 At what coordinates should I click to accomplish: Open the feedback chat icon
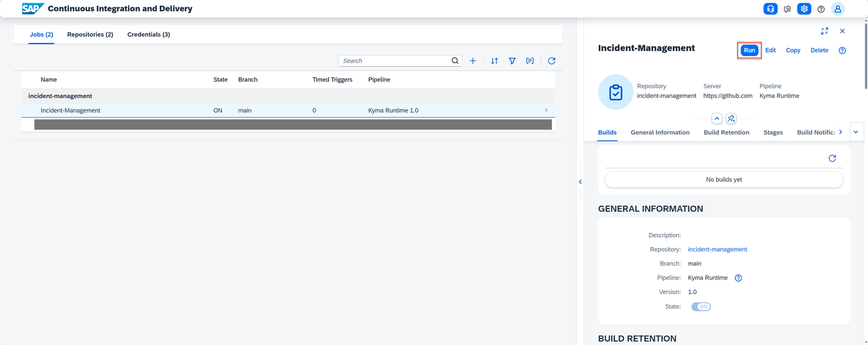787,9
